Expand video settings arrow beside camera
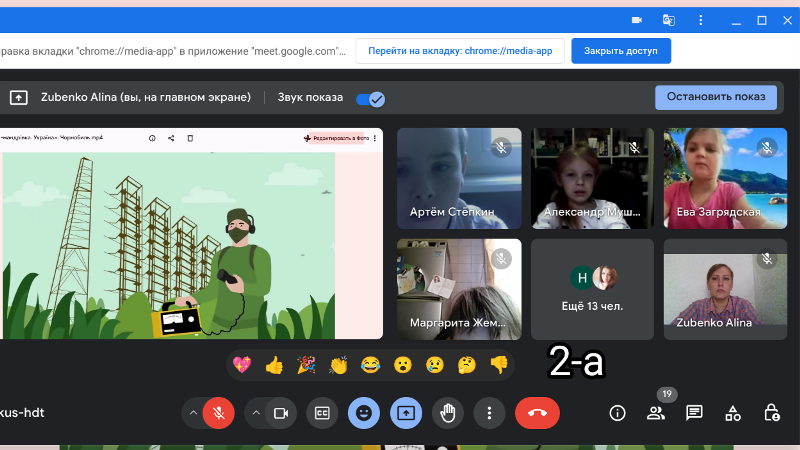Screen dimensions: 800x450 tap(256, 413)
